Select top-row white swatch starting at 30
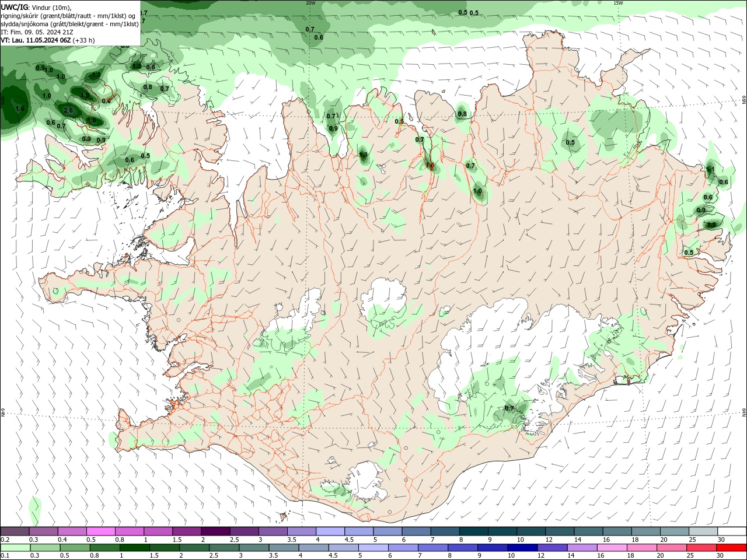Screen dimensions: 747x560 click(731, 531)
